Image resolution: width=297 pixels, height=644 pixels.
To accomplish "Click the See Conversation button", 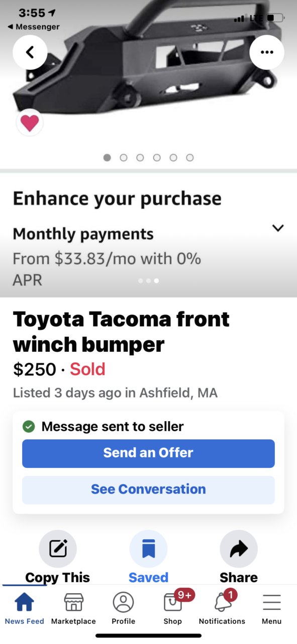I will click(x=148, y=490).
